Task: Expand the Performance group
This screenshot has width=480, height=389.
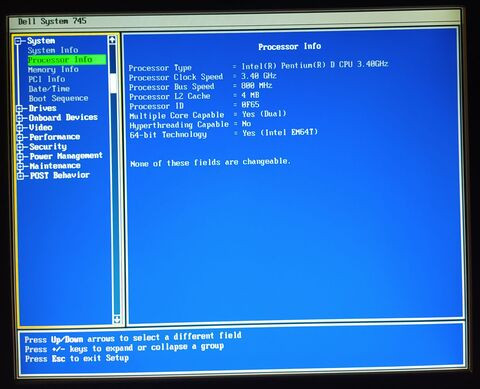Action: click(x=20, y=137)
